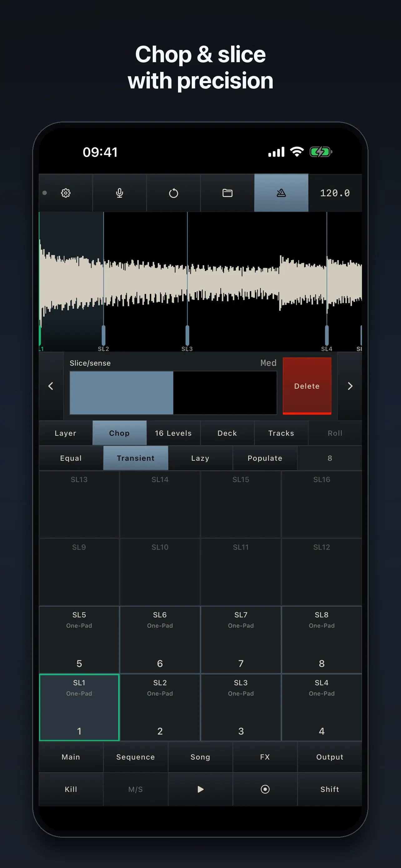Go to previous slice with left chevron
The image size is (401, 868).
[51, 386]
